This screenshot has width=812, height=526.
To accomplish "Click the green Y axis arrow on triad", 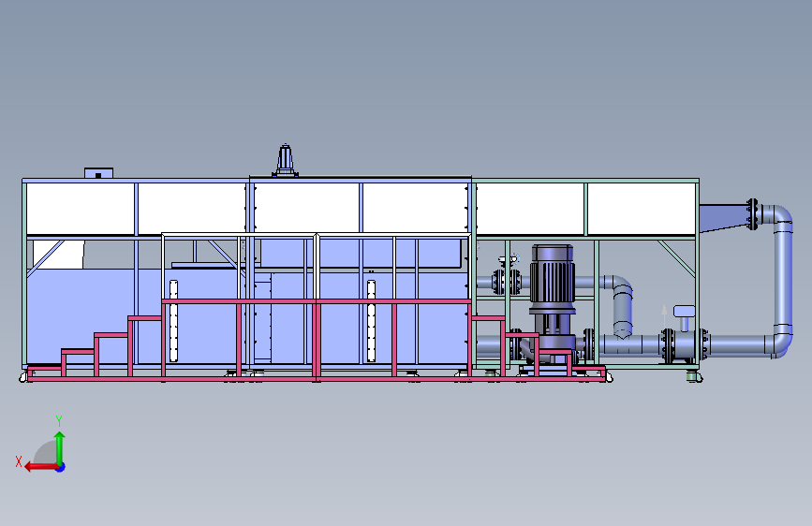I will coord(60,447).
